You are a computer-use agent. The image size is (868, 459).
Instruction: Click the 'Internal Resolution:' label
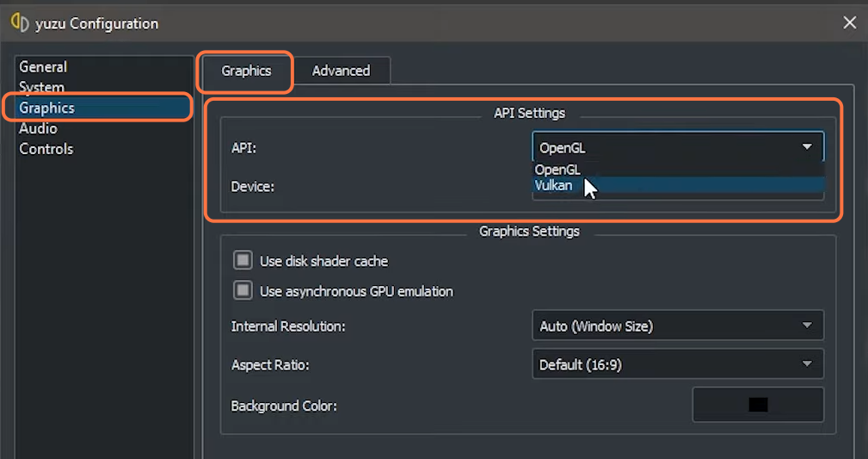288,326
